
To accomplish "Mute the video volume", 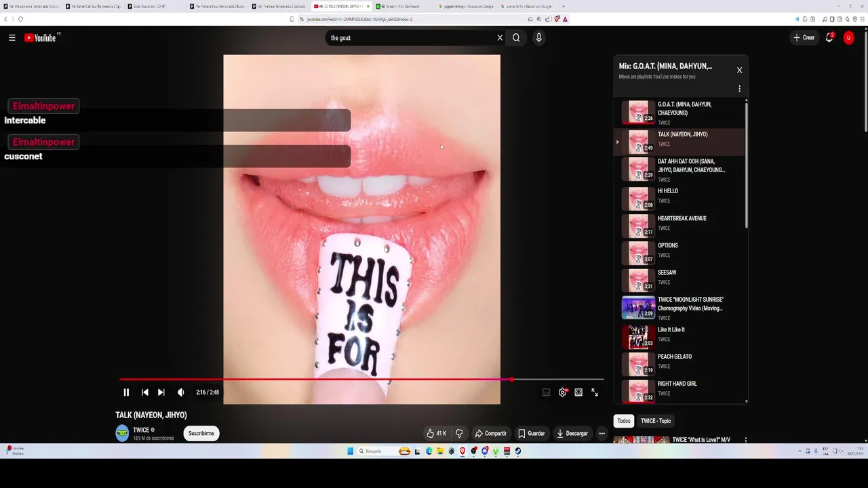I will pyautogui.click(x=180, y=392).
